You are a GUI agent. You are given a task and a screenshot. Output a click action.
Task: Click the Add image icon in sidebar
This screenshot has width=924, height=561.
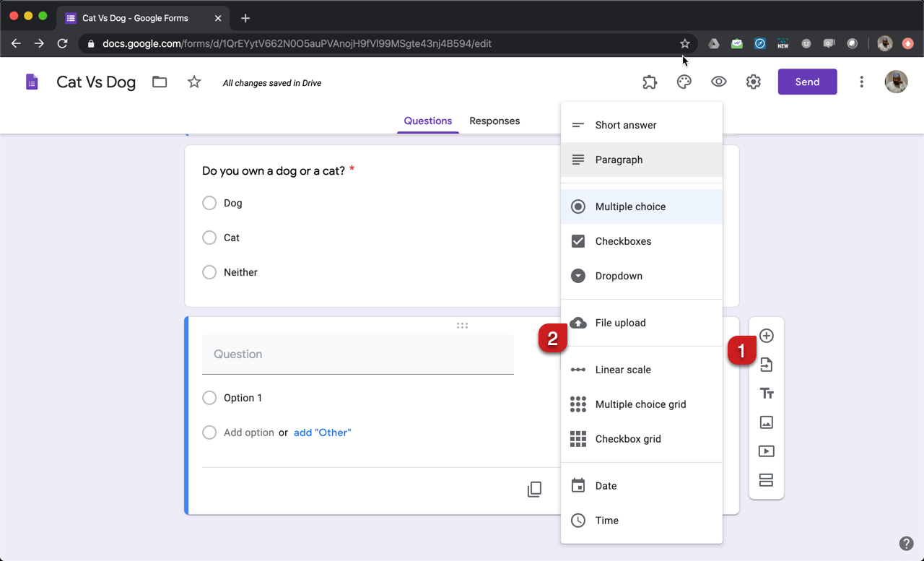click(767, 422)
